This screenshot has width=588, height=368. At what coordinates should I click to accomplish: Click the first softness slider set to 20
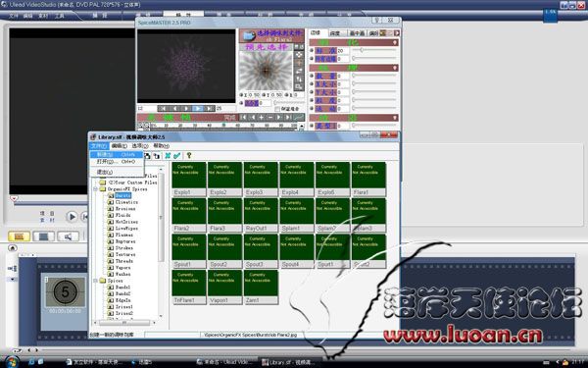[374, 50]
